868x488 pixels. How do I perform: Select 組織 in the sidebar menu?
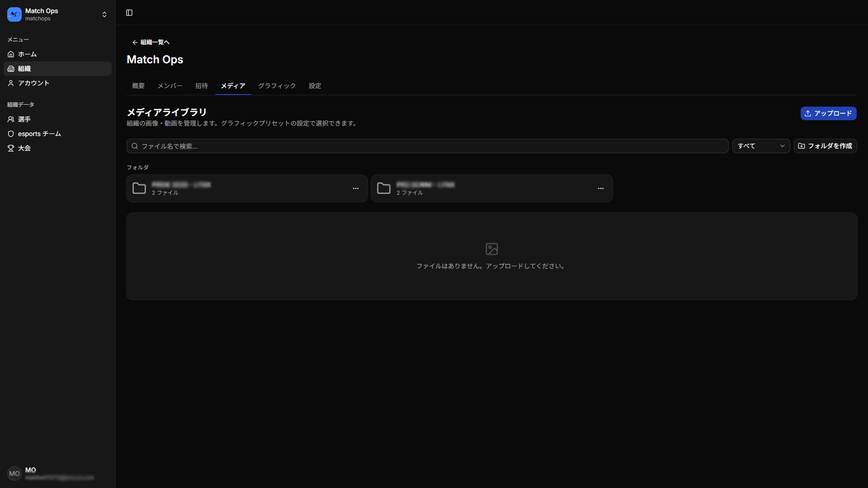pos(57,69)
